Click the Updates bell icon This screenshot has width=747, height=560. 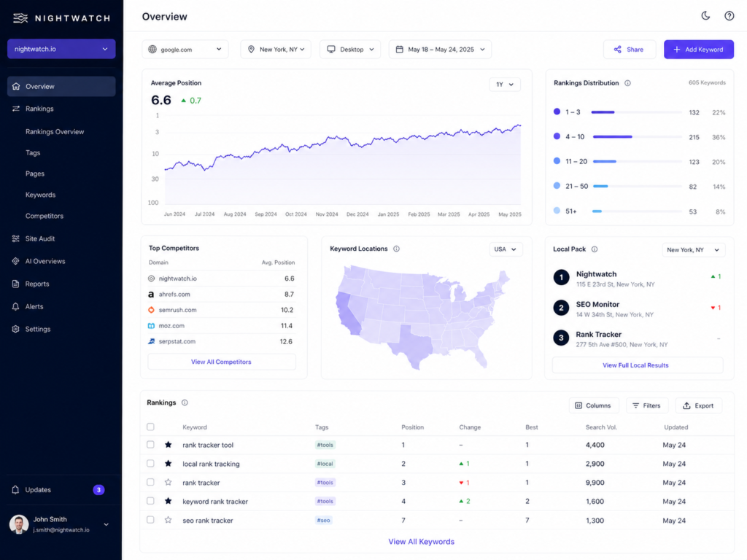tap(15, 489)
